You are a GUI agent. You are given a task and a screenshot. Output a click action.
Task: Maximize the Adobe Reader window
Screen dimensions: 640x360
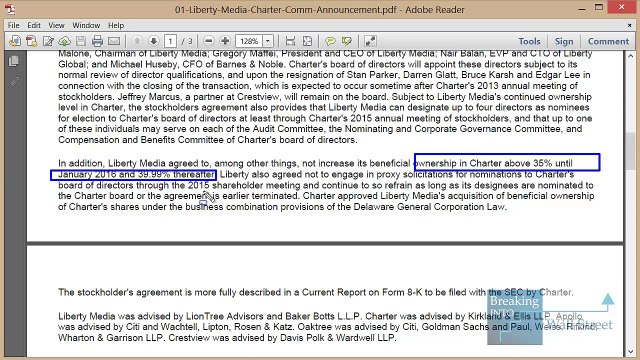pyautogui.click(x=599, y=7)
